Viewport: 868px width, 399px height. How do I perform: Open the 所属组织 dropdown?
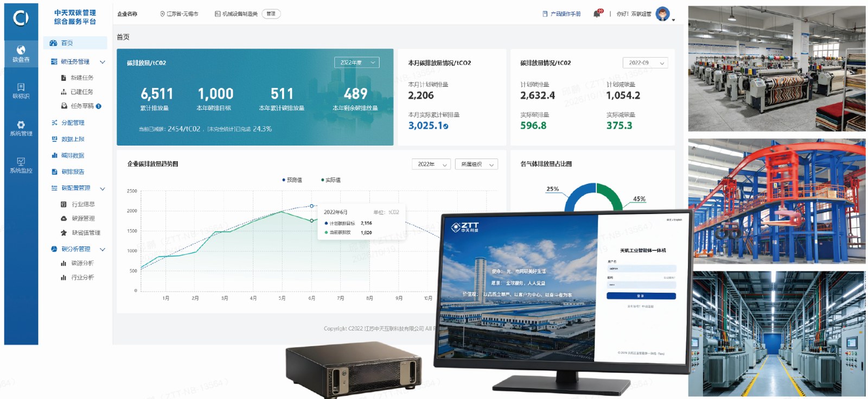point(477,164)
